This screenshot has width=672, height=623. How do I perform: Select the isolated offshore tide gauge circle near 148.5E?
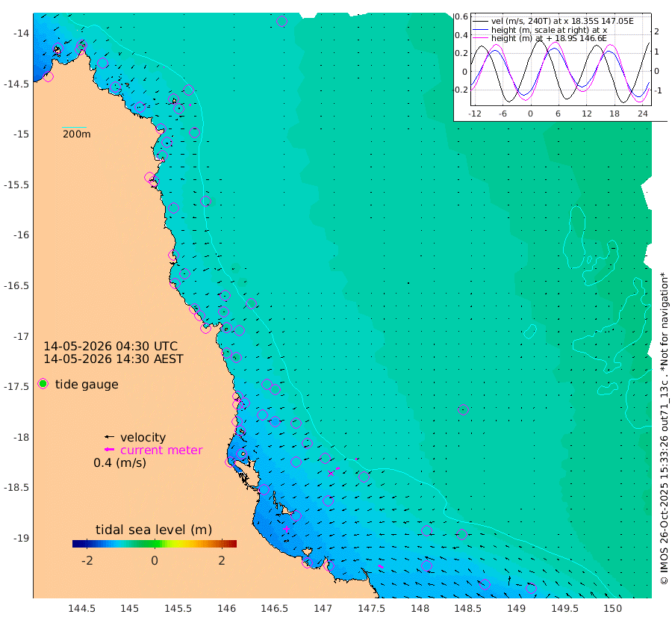[463, 409]
